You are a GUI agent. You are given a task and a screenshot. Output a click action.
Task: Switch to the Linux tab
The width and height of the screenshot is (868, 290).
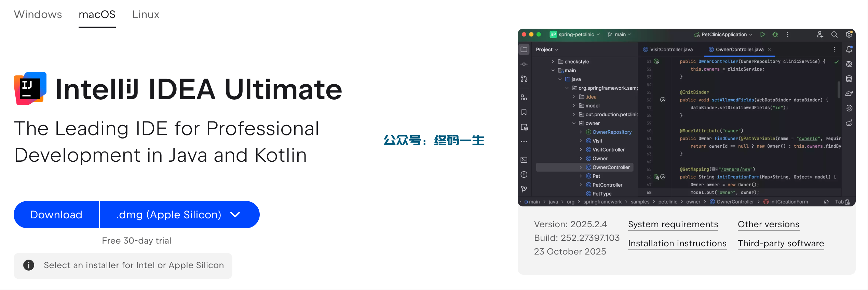point(146,14)
